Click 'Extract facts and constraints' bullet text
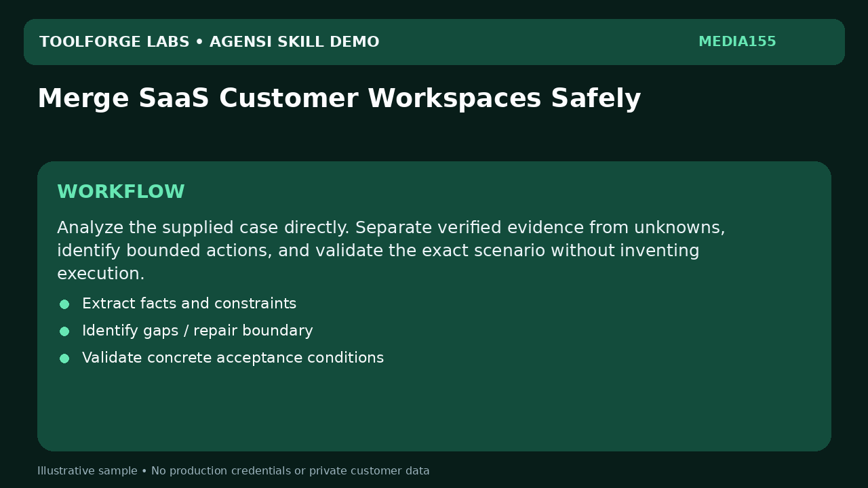The height and width of the screenshot is (488, 868). pyautogui.click(x=189, y=304)
